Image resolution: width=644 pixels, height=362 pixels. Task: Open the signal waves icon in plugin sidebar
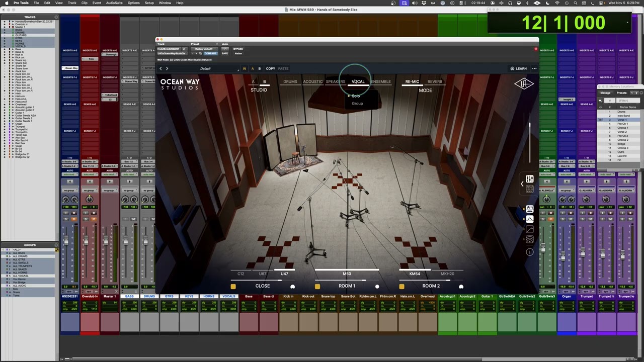(530, 240)
